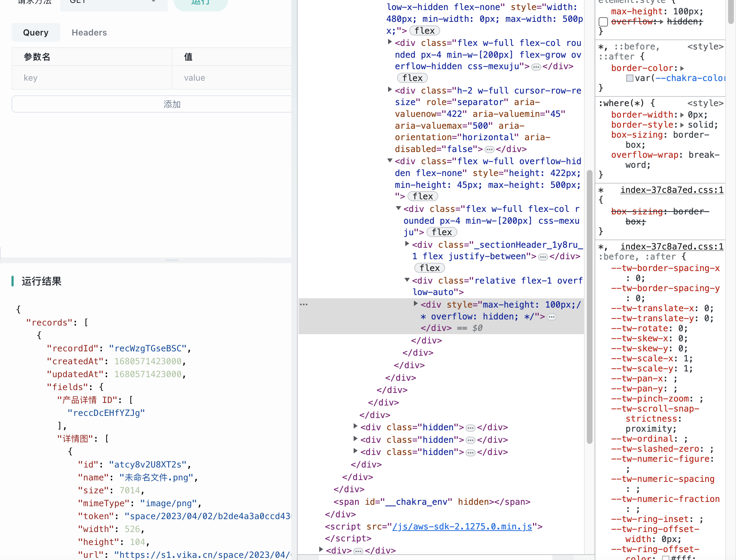The width and height of the screenshot is (736, 560).
Task: Toggle the flex badge on the css-mexuju flex-col div
Action: [x=442, y=232]
